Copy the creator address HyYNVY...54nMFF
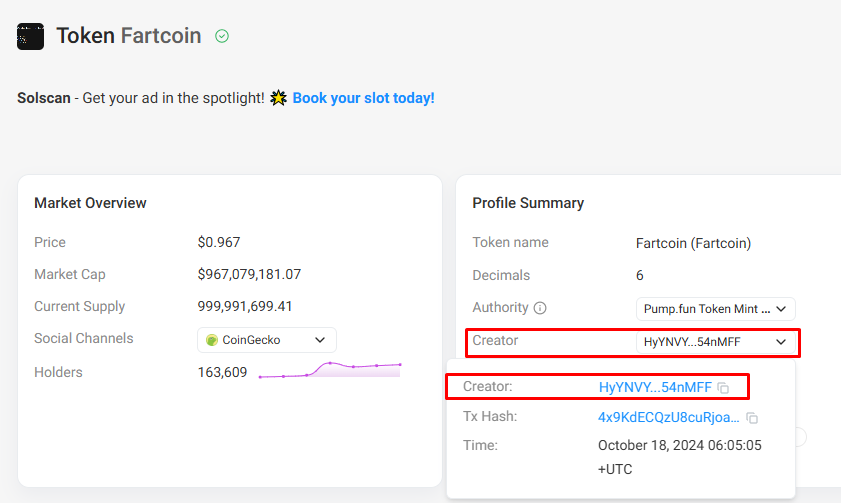The image size is (841, 503). 724,388
